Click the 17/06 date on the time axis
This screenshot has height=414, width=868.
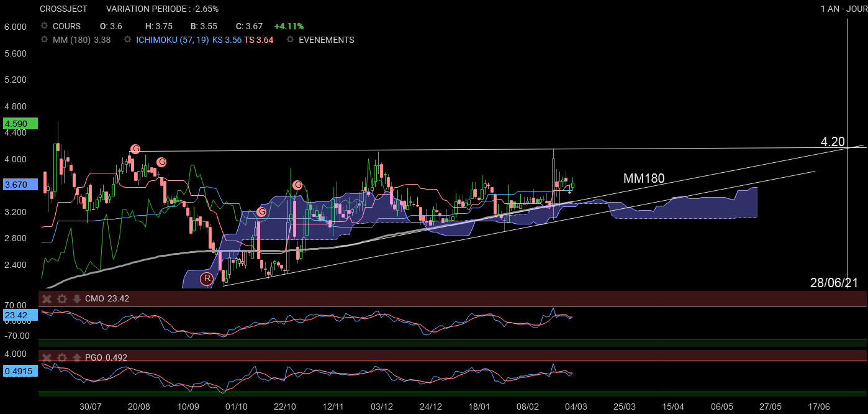pos(819,407)
